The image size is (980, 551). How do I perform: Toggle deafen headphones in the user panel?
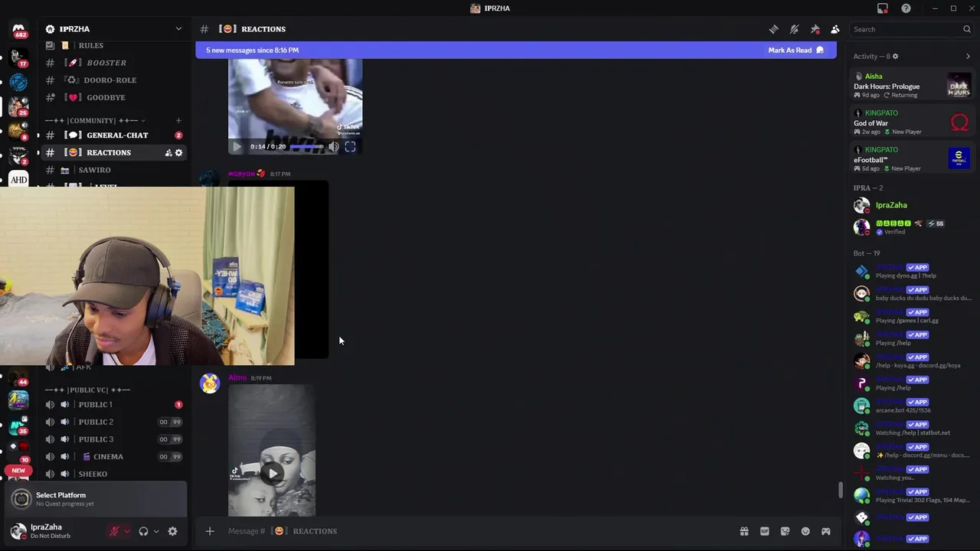143,531
